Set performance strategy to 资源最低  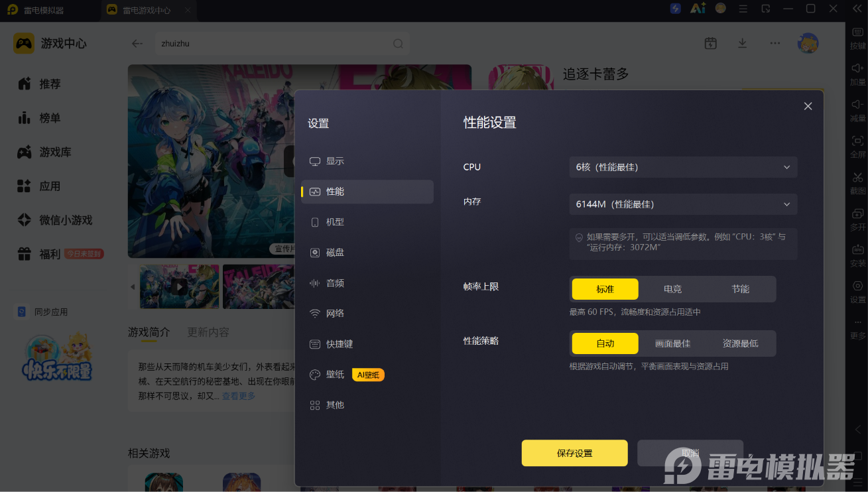[741, 343]
